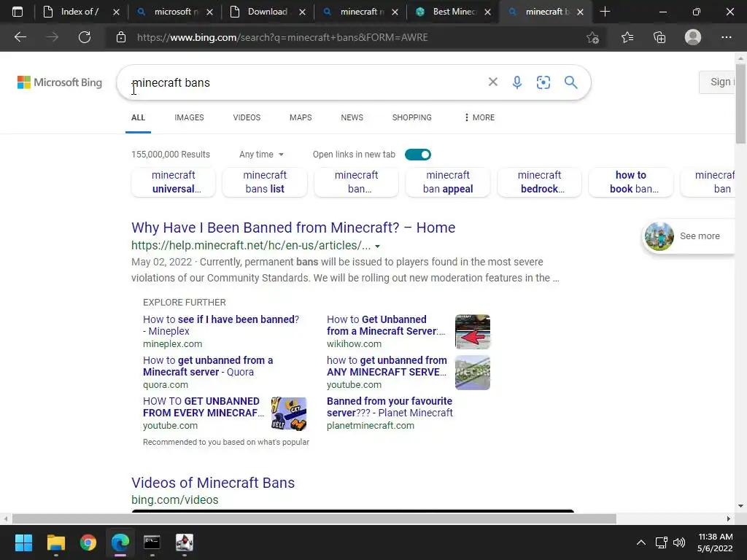Open a new browser tab
The height and width of the screenshot is (560, 747).
[605, 12]
